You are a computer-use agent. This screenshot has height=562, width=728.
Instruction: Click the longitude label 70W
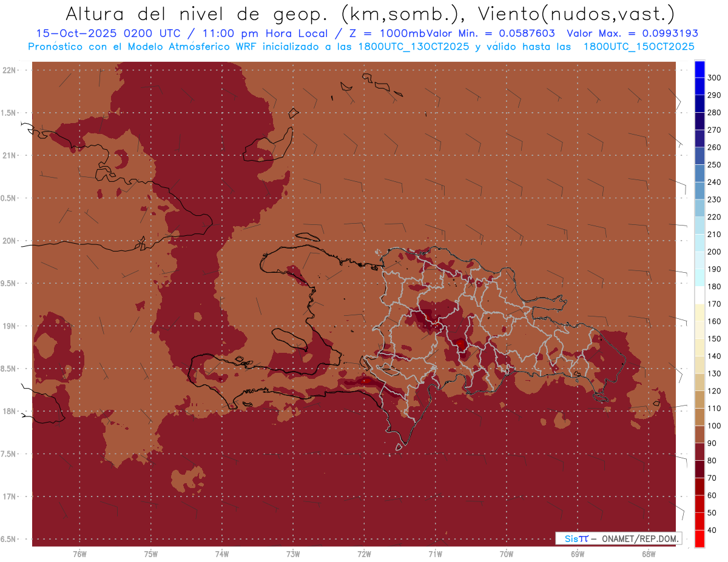click(507, 554)
